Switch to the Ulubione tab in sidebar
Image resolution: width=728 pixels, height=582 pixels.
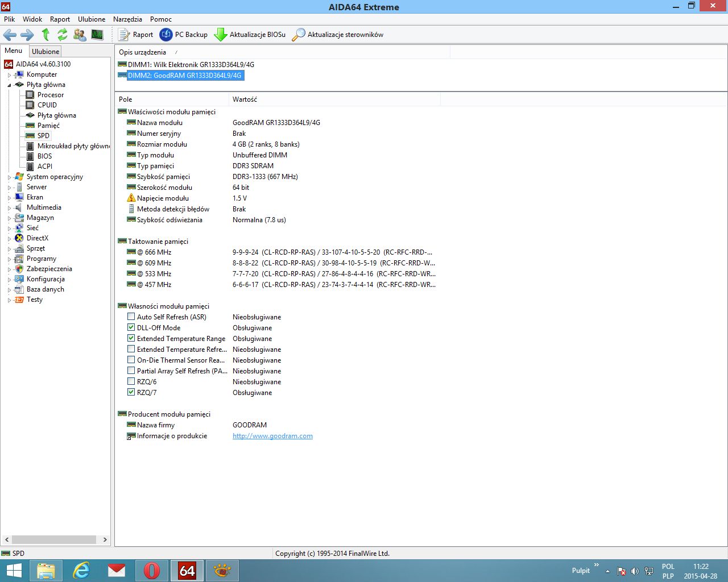click(45, 52)
